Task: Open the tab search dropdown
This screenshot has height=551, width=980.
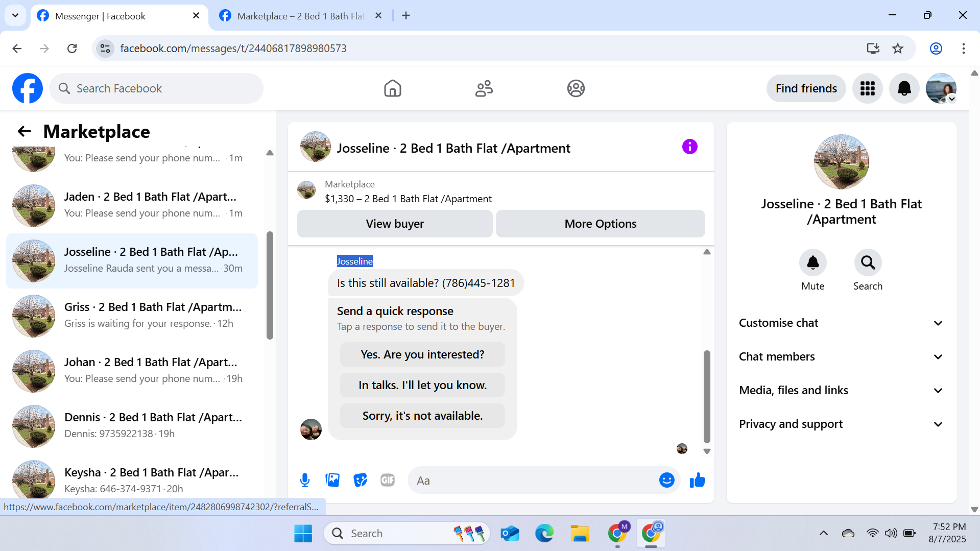Action: pos(15,15)
